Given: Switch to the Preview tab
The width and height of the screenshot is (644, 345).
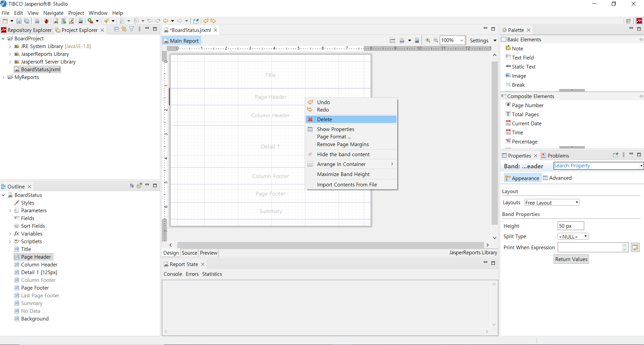Looking at the screenshot, I should click(209, 253).
